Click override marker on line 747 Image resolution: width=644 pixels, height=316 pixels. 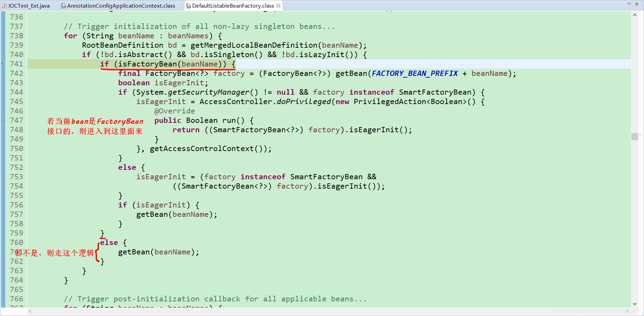click(x=3, y=120)
